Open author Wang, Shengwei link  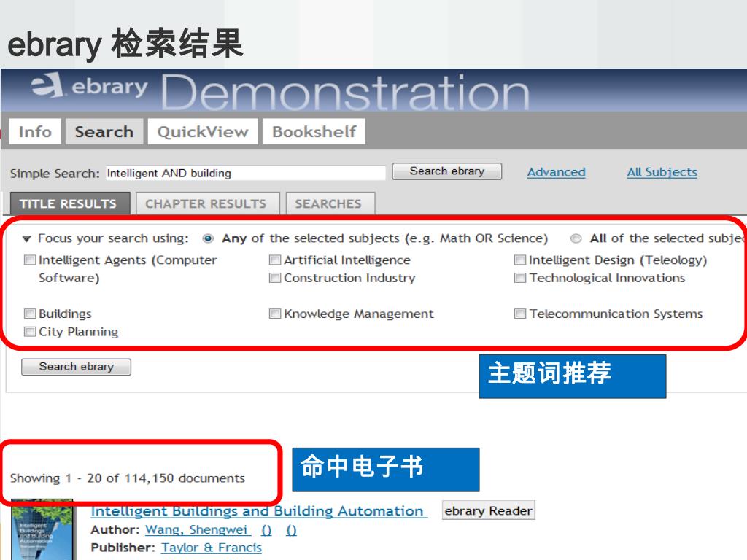click(x=196, y=529)
